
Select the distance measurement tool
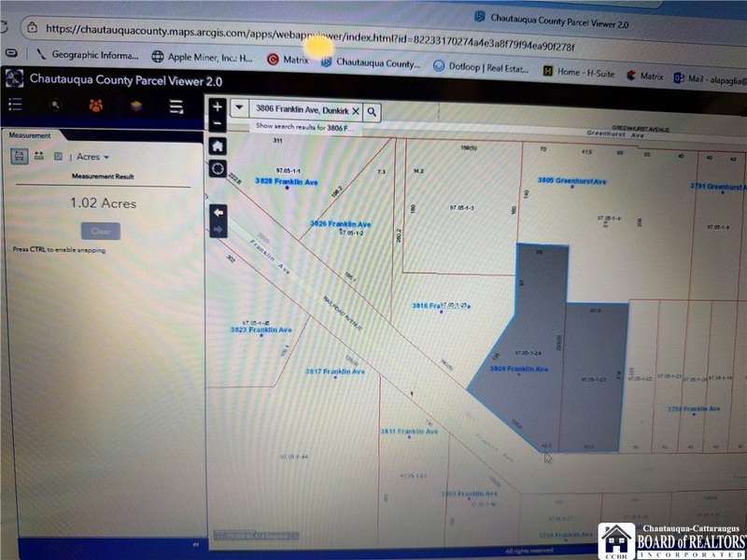point(38,157)
